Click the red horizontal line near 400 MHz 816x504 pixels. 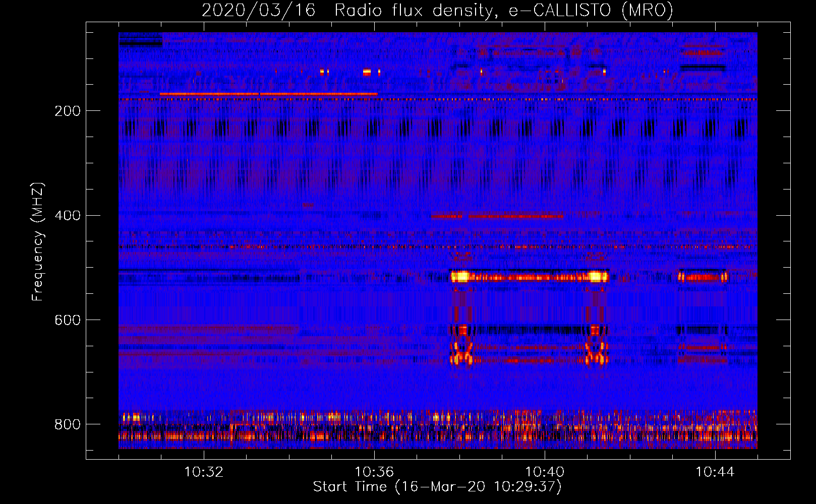(497, 216)
